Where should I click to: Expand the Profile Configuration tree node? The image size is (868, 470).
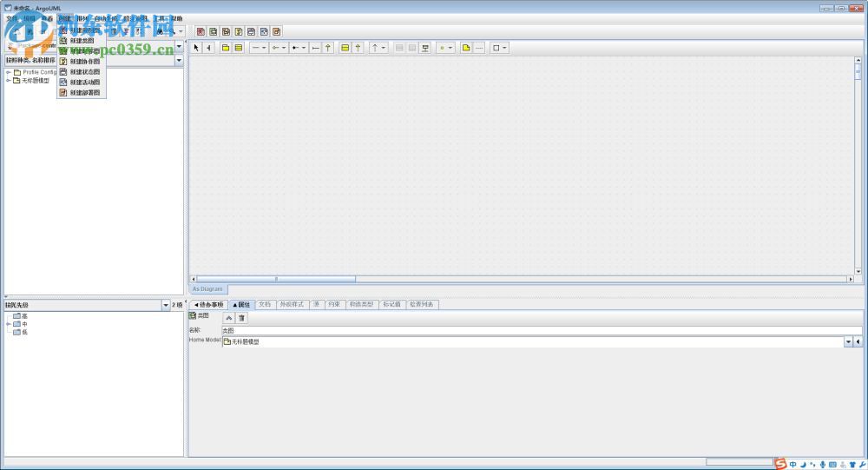9,72
